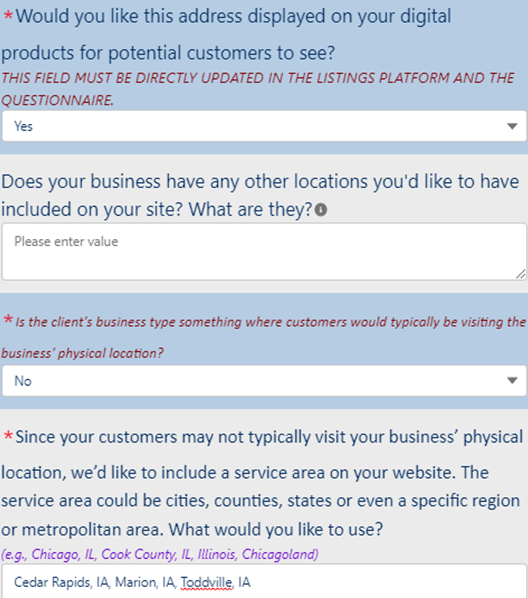Open the physical location dropdown showing 'No'

pyautogui.click(x=264, y=381)
